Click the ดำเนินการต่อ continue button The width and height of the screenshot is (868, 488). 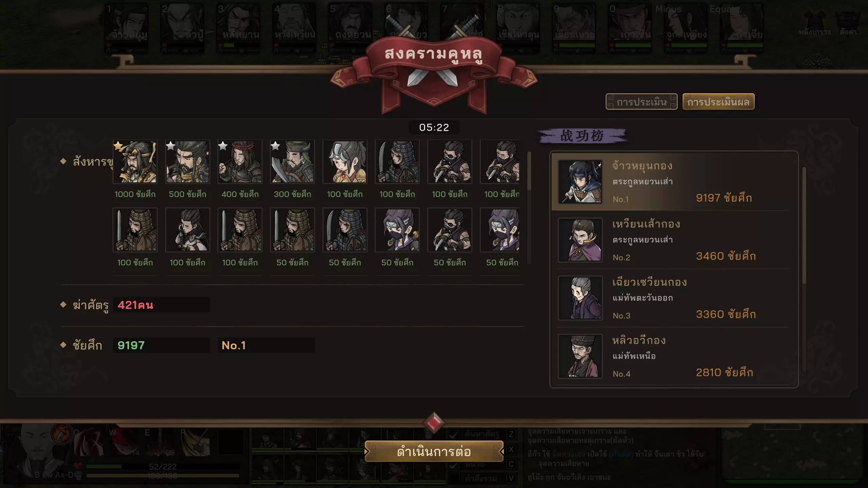pos(434,451)
